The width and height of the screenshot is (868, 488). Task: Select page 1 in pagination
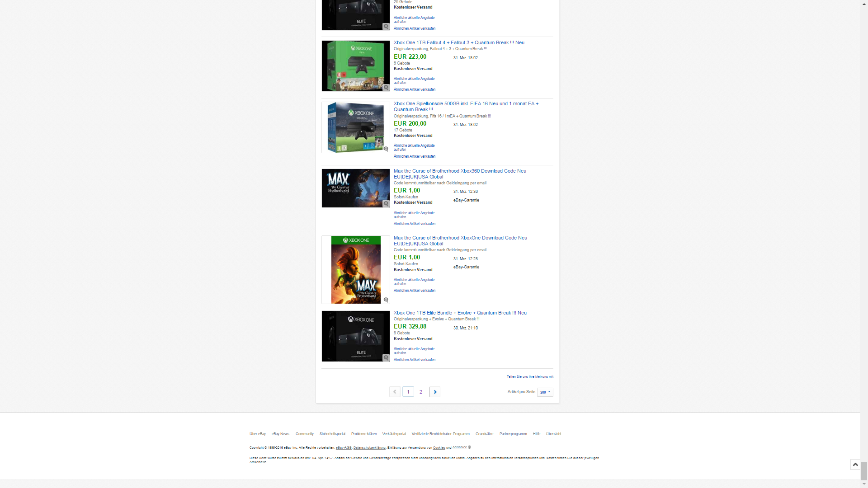[x=408, y=392]
